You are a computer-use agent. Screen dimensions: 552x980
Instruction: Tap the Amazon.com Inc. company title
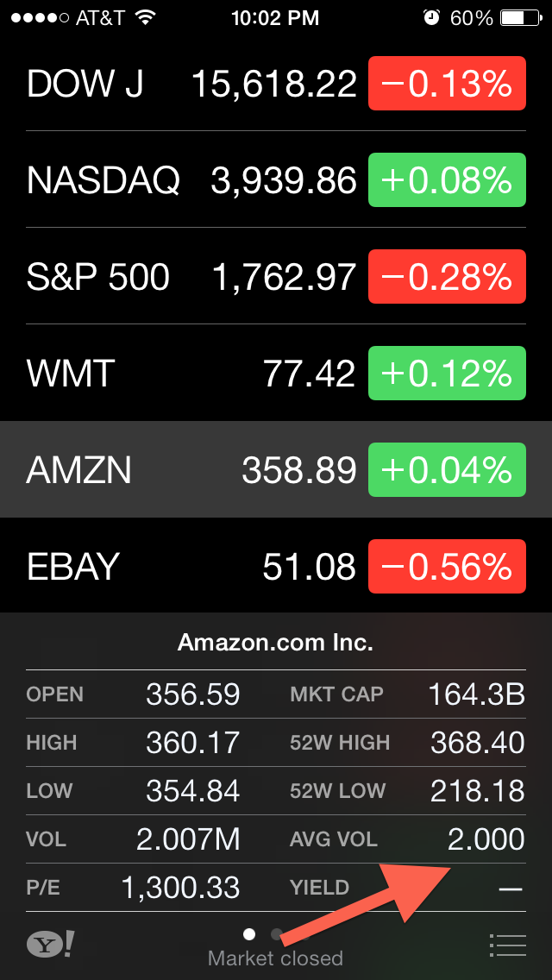[x=275, y=642]
